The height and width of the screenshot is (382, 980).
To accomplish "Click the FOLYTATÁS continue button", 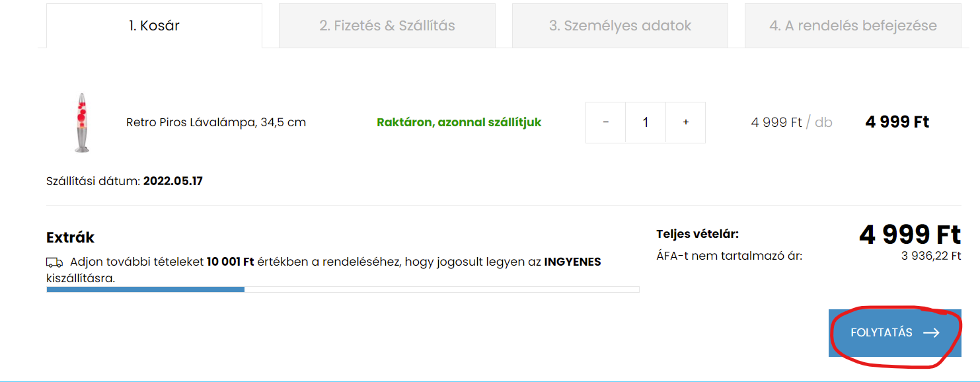I will [x=895, y=332].
